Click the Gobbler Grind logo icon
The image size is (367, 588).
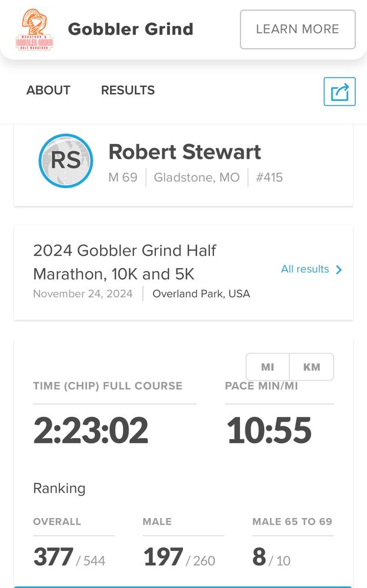34,29
